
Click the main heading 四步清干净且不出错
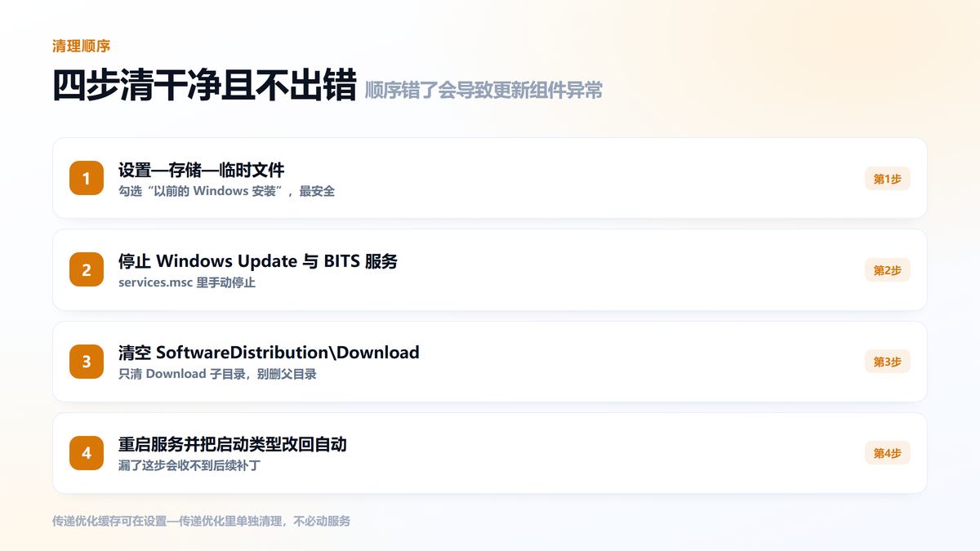204,85
